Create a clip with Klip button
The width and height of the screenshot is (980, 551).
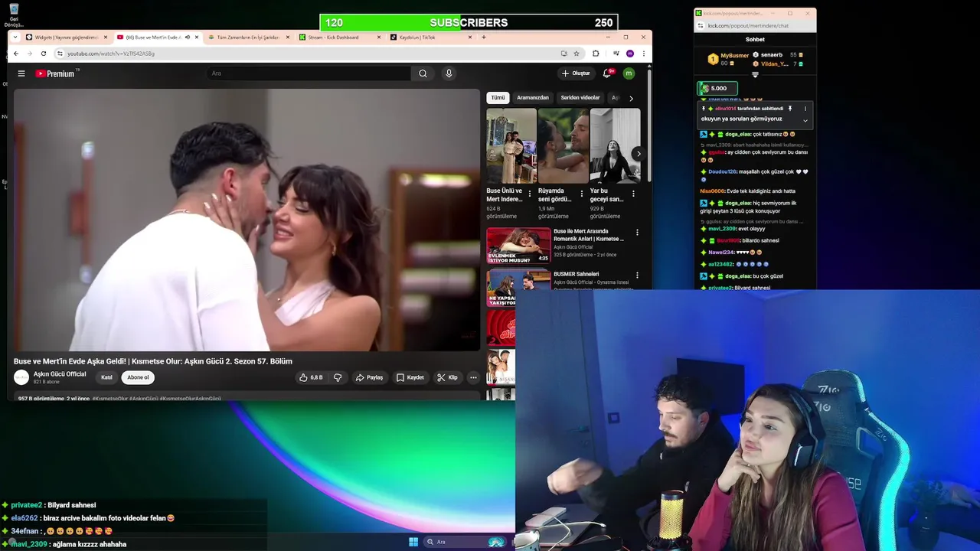pyautogui.click(x=447, y=377)
